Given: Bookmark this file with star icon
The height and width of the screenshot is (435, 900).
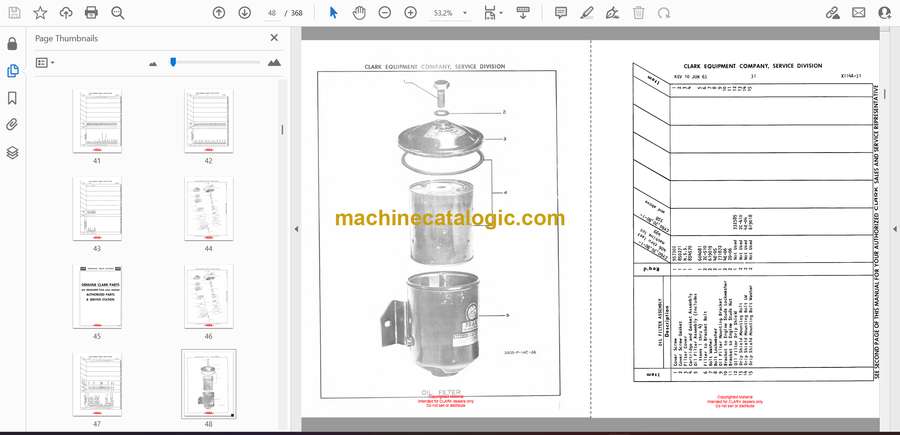Looking at the screenshot, I should [40, 13].
